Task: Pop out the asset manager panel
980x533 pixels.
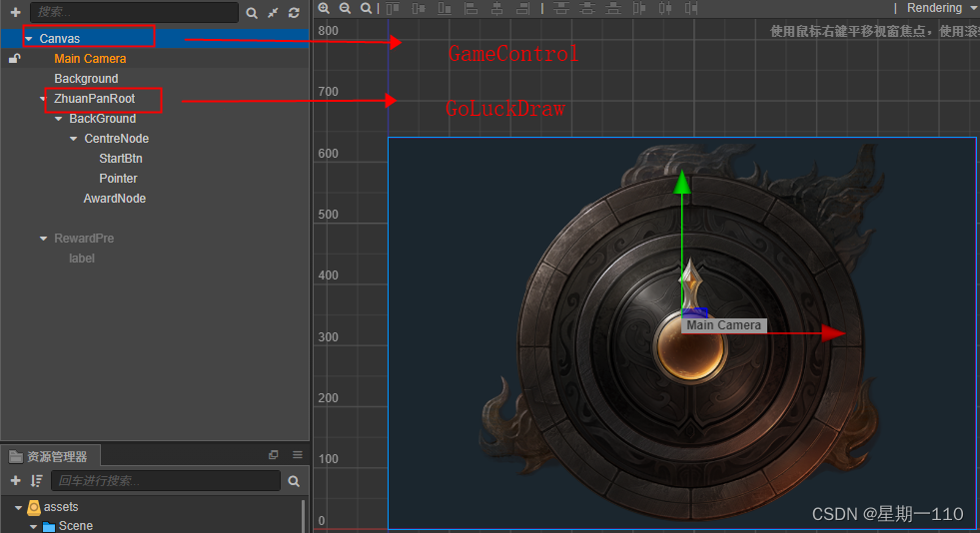Action: click(273, 455)
